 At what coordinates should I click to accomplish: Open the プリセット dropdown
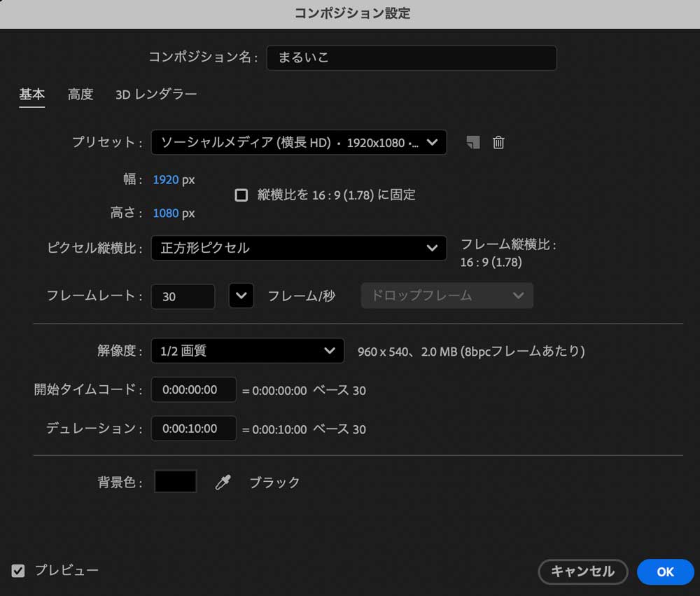click(x=298, y=142)
